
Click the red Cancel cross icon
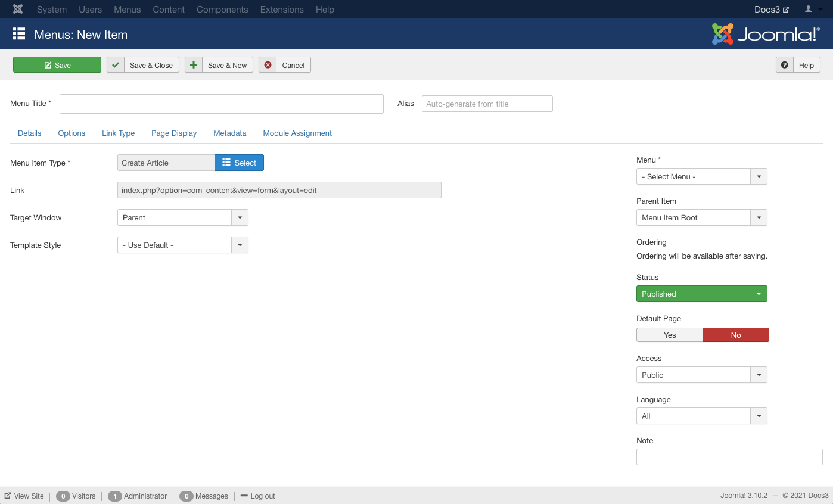point(268,65)
